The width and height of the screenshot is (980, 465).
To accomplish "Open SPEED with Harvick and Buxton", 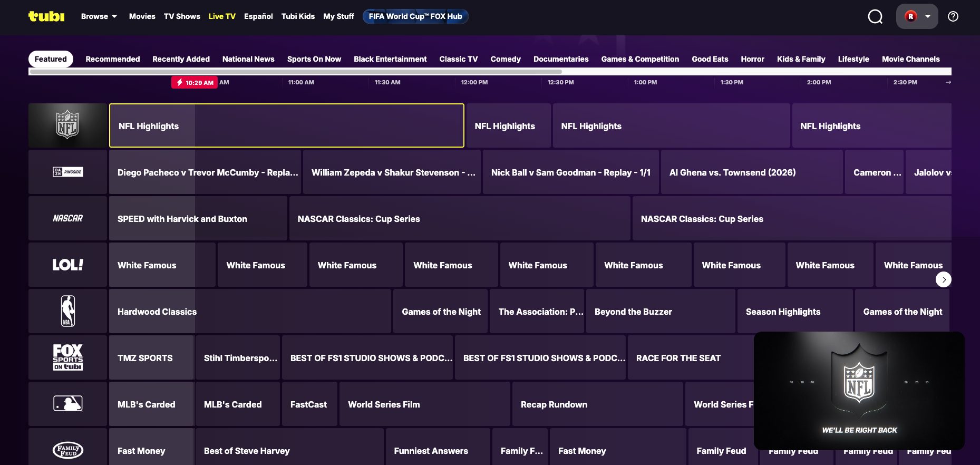I will (x=198, y=218).
